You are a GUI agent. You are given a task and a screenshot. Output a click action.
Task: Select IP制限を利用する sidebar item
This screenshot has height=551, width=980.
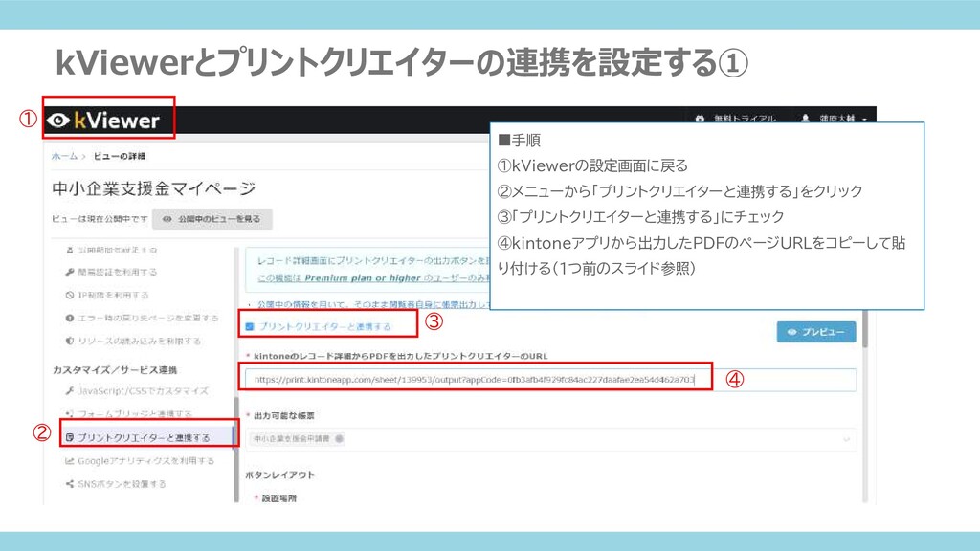tap(107, 295)
